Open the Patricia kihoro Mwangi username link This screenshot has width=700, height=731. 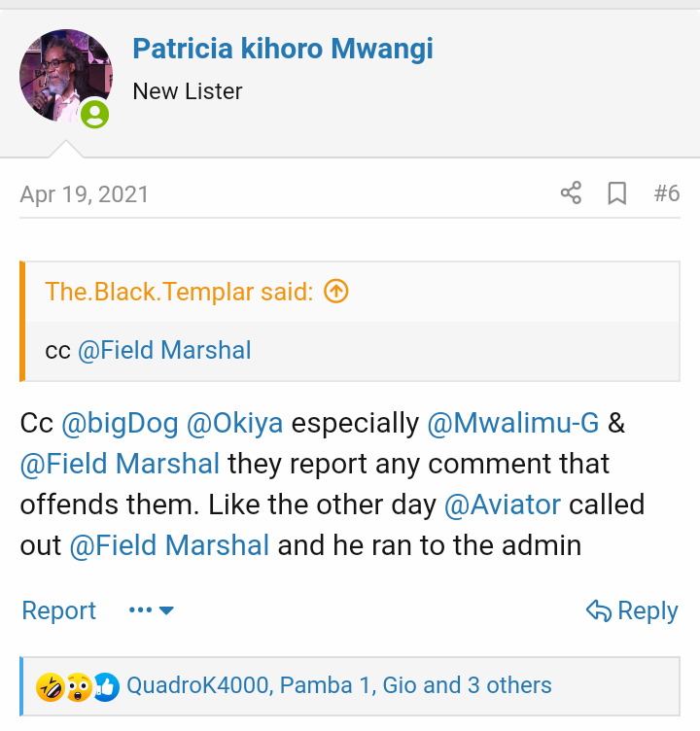[282, 48]
